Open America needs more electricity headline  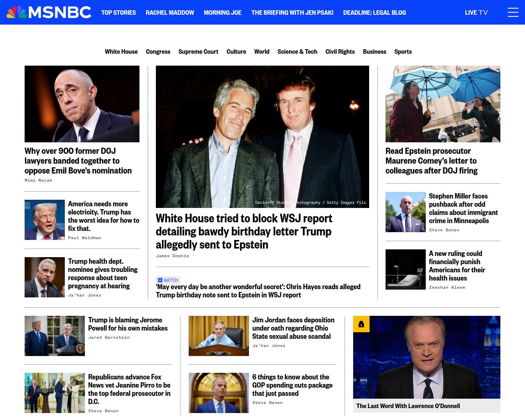click(104, 216)
